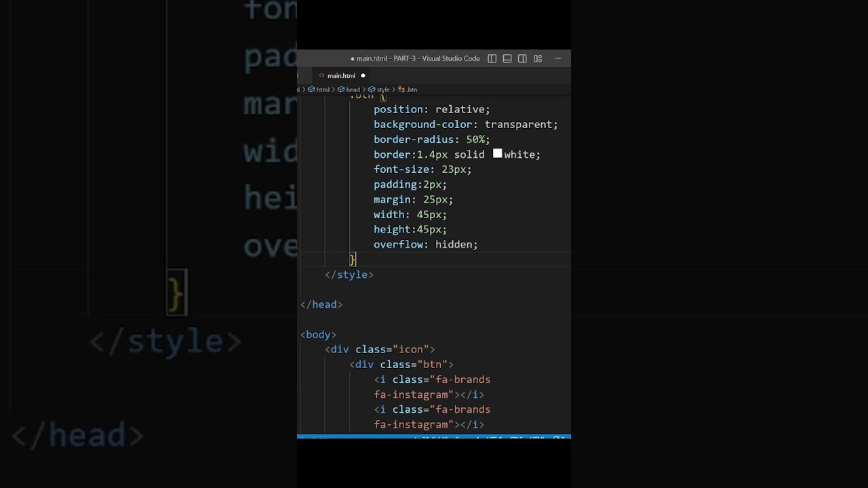Click the first 'i class="fa-brands' line
Viewport: 868px width, 488px height.
pos(432,380)
